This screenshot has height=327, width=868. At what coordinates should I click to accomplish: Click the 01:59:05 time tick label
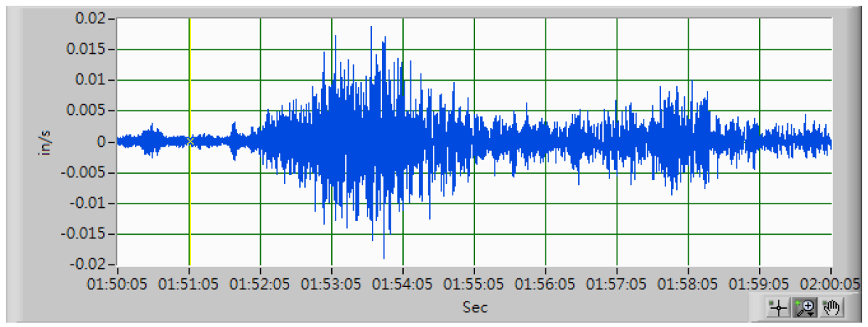[760, 285]
